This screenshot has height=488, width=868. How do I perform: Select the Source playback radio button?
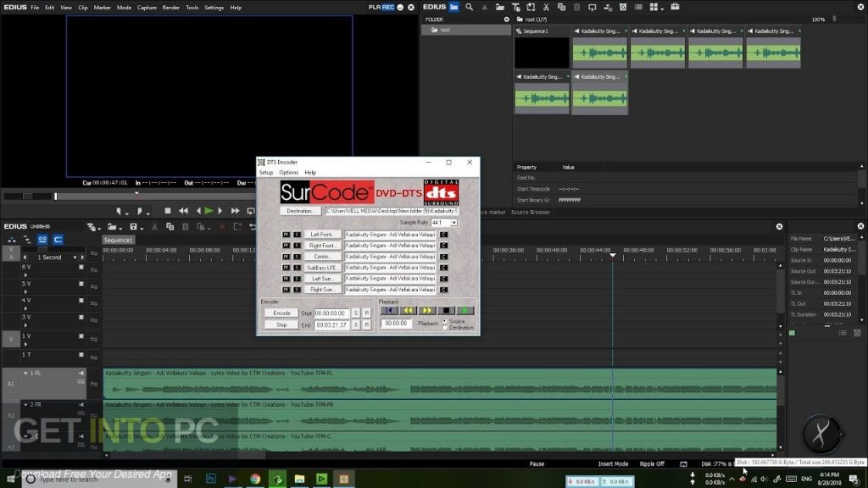pos(444,321)
